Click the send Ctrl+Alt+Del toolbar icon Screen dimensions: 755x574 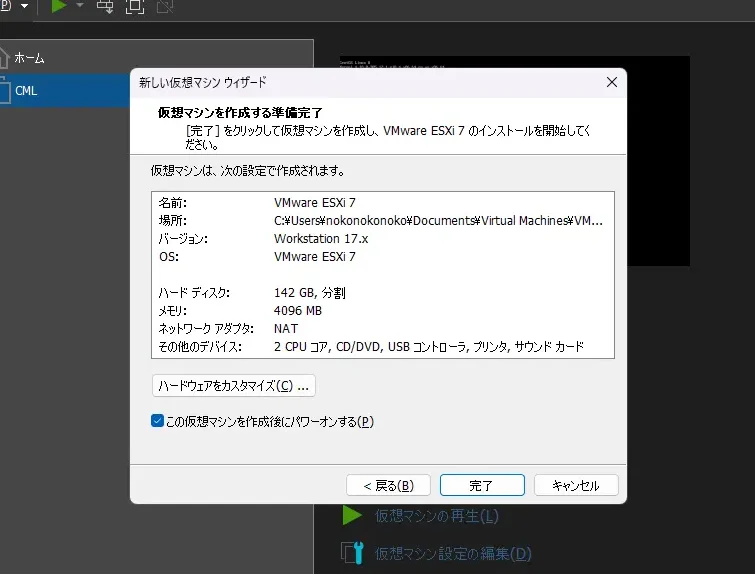(x=105, y=6)
